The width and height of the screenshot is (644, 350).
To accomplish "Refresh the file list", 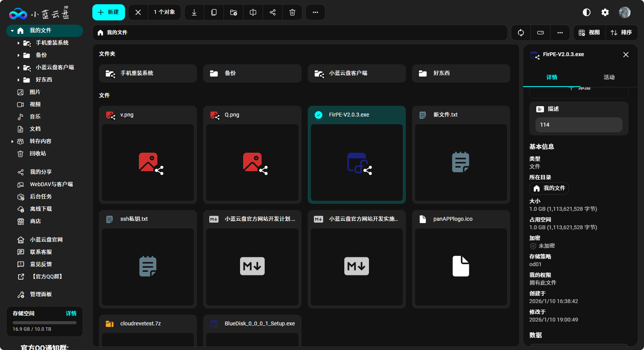I will [521, 33].
